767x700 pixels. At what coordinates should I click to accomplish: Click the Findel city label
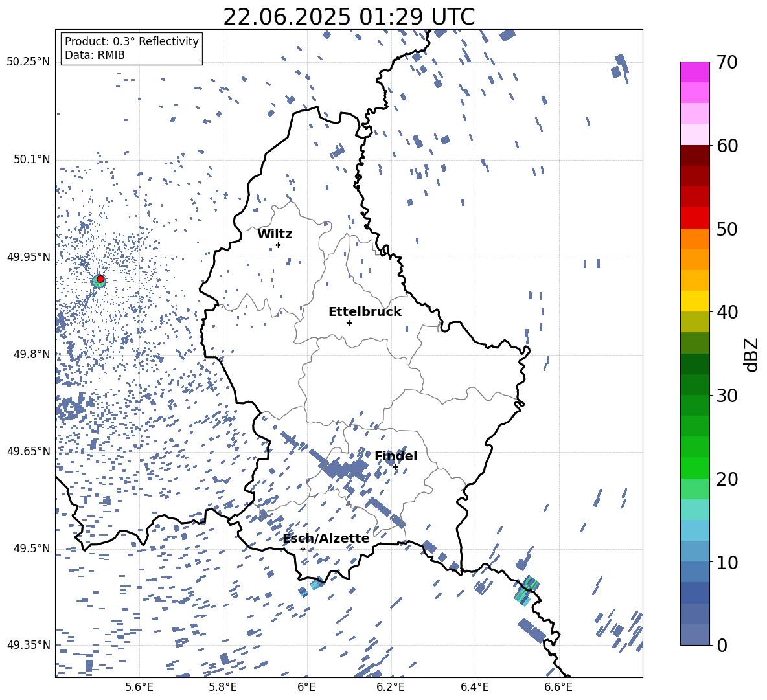coord(396,456)
